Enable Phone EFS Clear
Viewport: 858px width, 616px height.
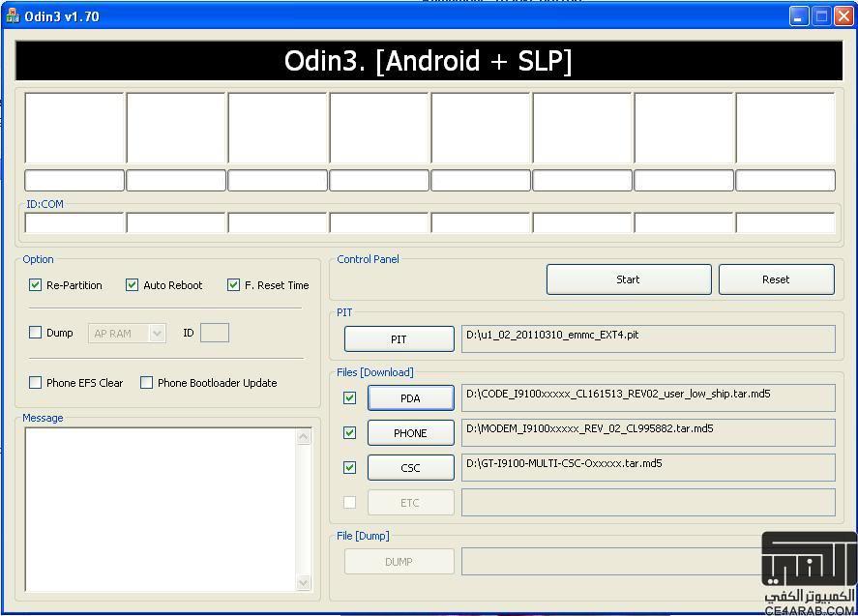tap(35, 382)
